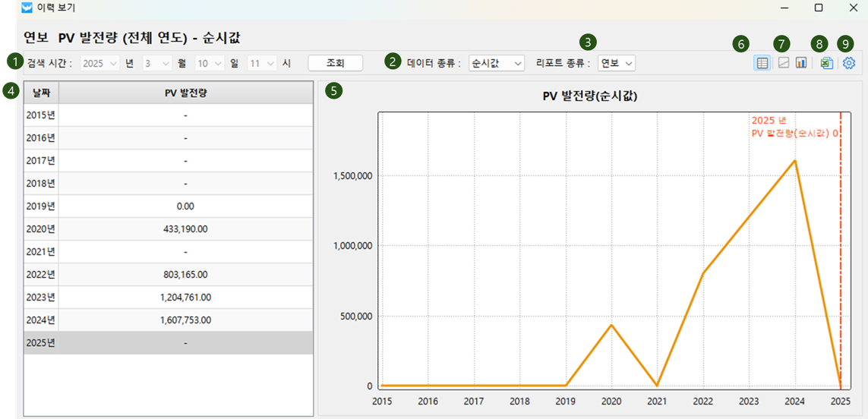Screen dimensions: 868x419
Task: Switch to the bar chart view
Action: (x=801, y=63)
